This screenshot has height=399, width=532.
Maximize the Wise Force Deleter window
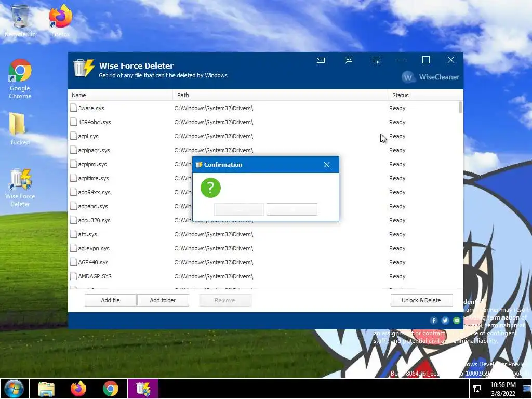pos(426,60)
